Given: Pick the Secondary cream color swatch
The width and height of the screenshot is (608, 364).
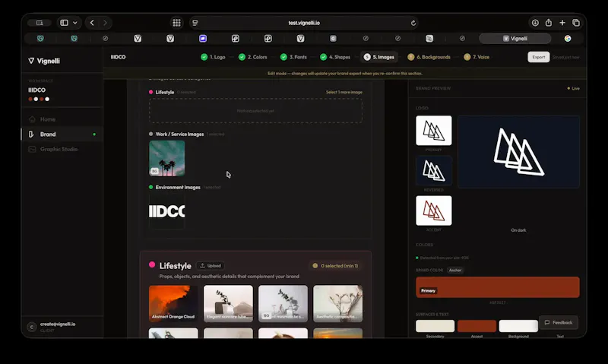Looking at the screenshot, I should point(435,326).
